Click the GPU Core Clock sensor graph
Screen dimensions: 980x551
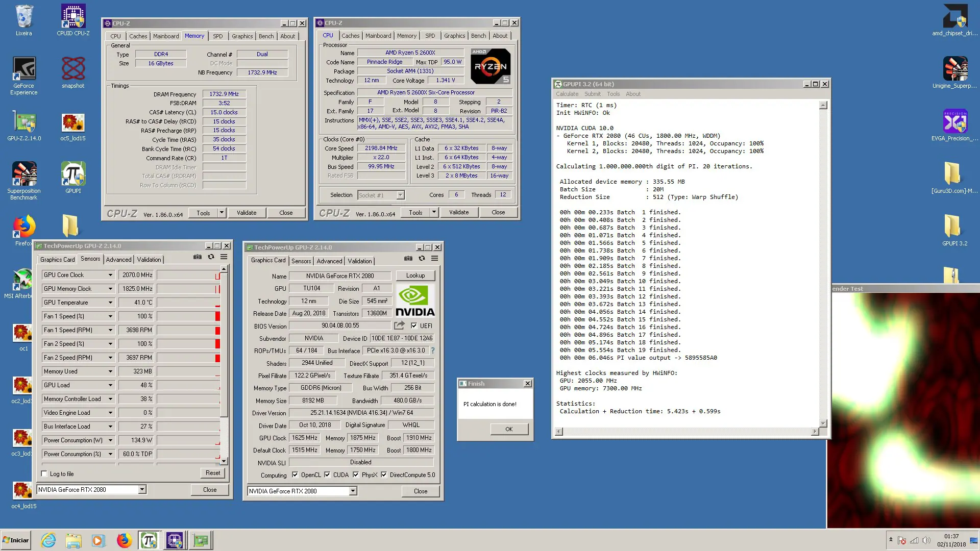click(x=188, y=275)
